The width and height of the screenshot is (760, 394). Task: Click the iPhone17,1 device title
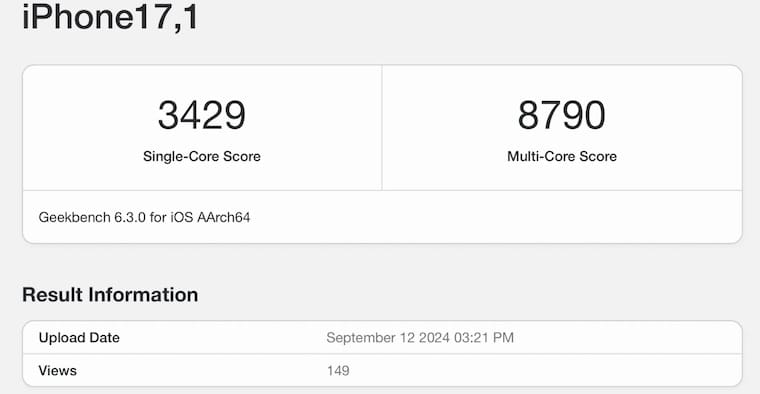coord(110,17)
